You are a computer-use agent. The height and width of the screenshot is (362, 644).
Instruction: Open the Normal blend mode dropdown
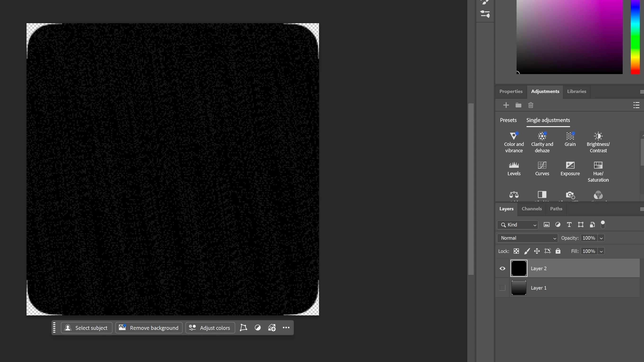(527, 238)
